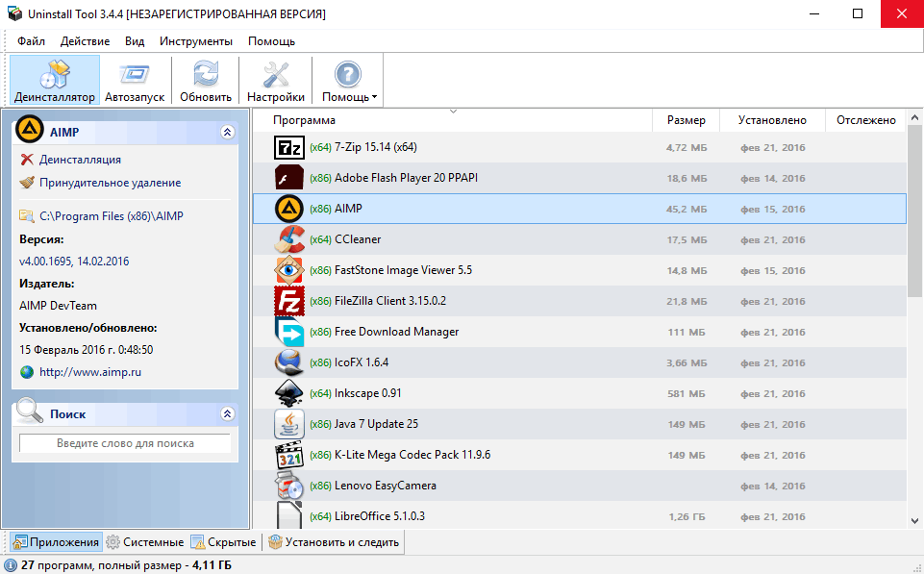The height and width of the screenshot is (574, 924).
Task: Open the Помощь toolbar dropdown
Action: click(349, 80)
